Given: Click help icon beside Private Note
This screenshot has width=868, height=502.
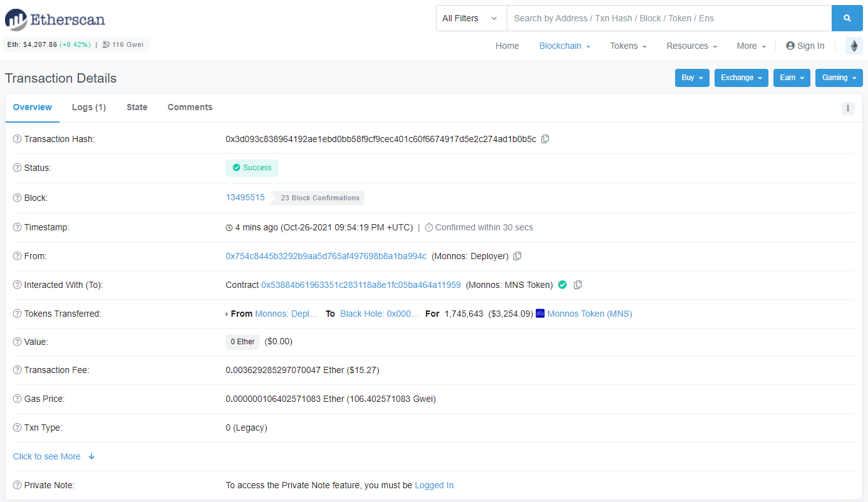Looking at the screenshot, I should [x=18, y=485].
